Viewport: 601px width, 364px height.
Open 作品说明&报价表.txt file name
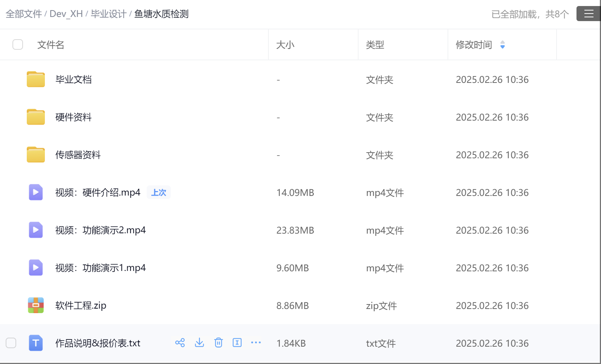coord(98,343)
